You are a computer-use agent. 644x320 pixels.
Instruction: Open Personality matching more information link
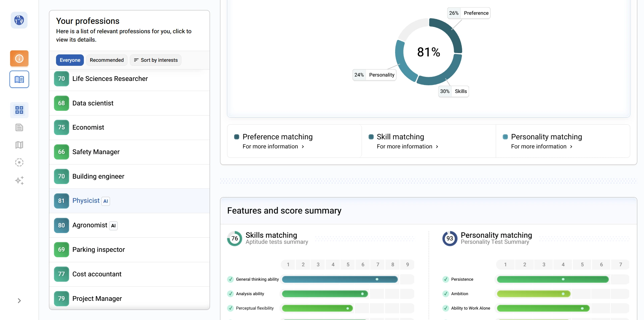542,147
